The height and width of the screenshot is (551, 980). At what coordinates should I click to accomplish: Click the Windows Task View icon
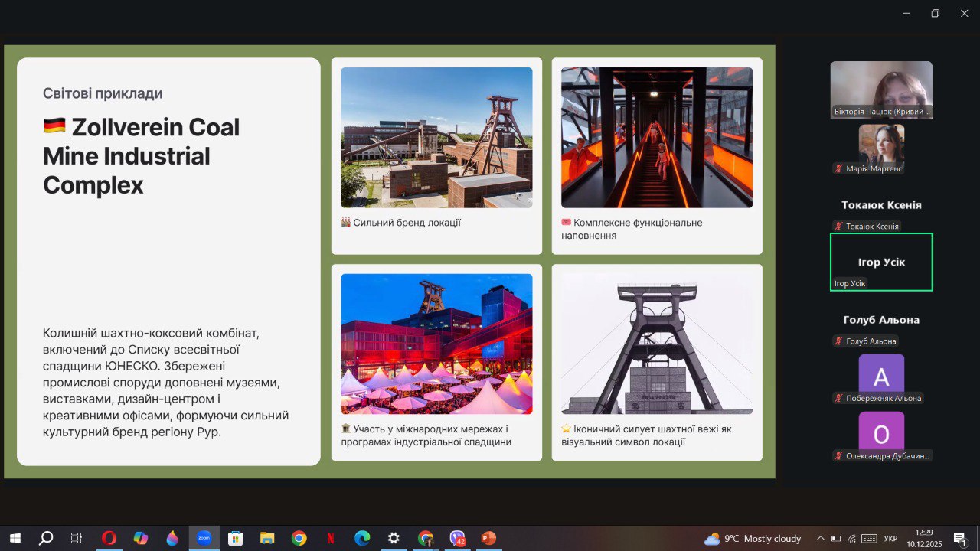77,538
